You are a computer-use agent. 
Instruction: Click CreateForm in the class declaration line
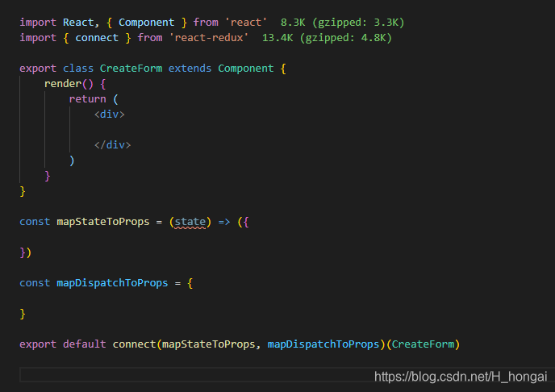[131, 68]
